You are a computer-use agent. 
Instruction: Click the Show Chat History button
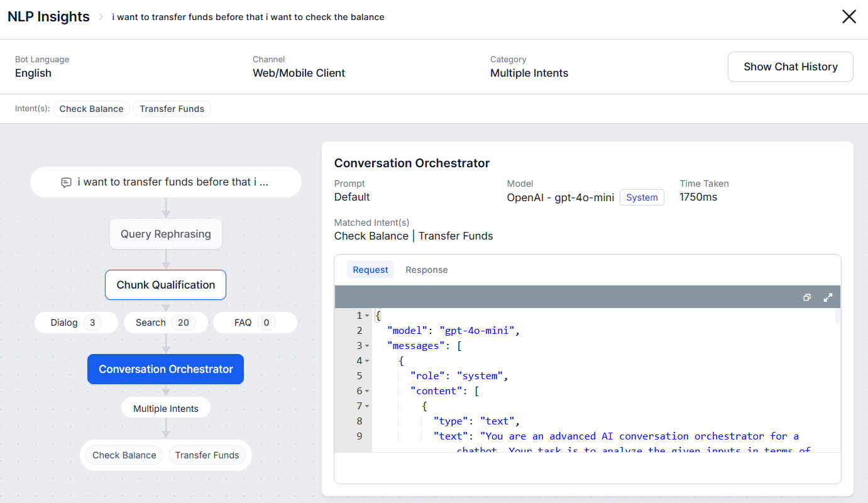[x=790, y=67]
